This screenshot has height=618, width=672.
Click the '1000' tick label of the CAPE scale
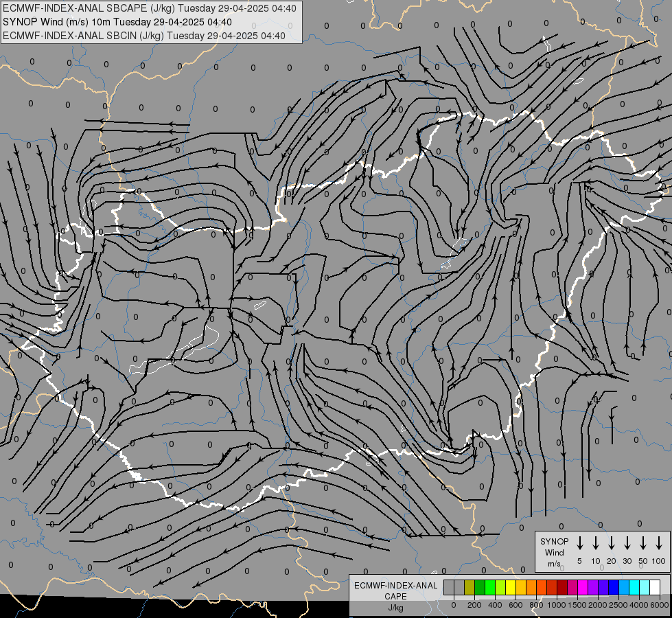pyautogui.click(x=557, y=605)
